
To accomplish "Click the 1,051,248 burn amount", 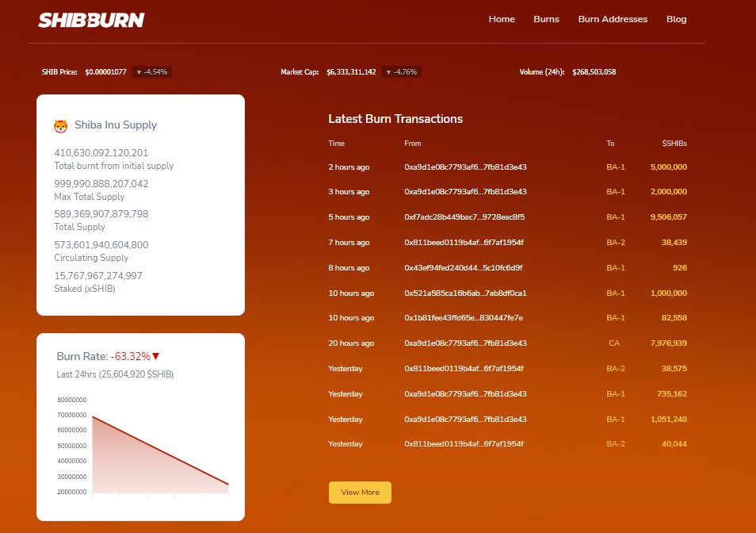I will coord(669,419).
